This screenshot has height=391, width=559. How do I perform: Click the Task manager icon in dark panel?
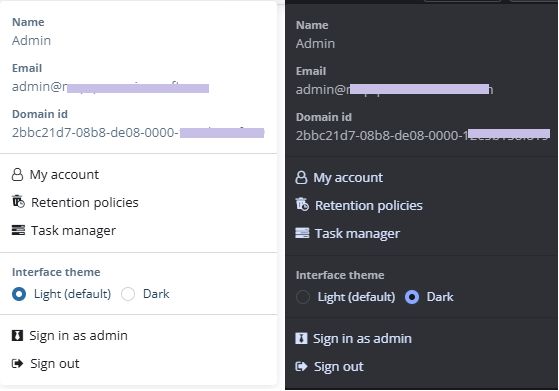pos(302,233)
